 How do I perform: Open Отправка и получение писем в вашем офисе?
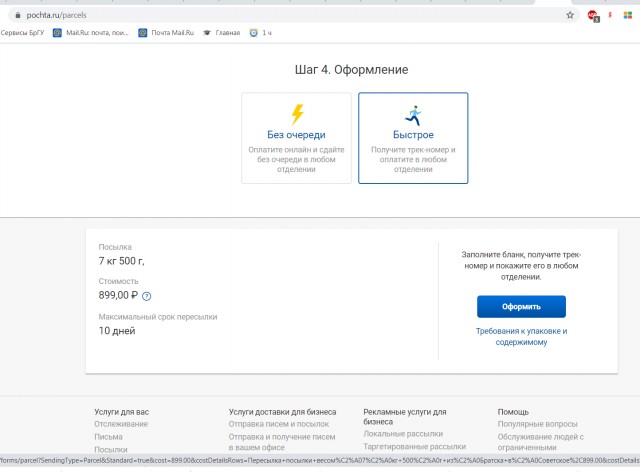click(282, 442)
